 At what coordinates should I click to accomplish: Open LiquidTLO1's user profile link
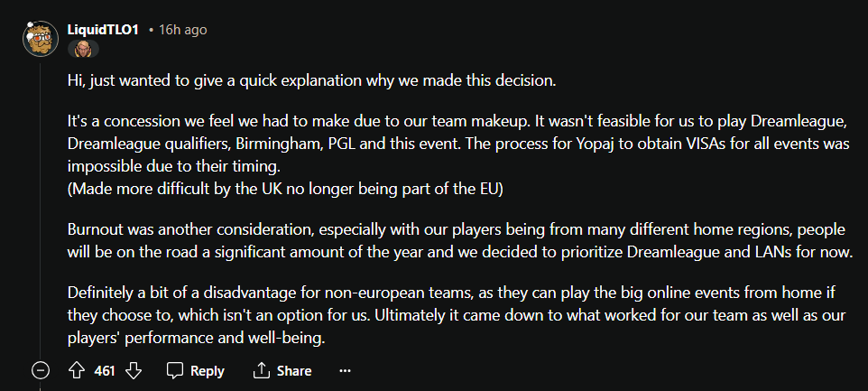point(104,30)
